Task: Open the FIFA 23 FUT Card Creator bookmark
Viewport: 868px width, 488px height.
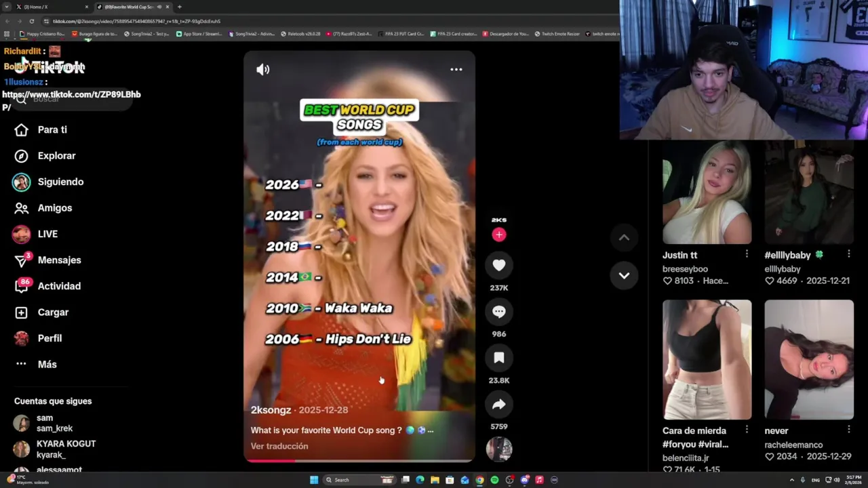Action: point(401,33)
